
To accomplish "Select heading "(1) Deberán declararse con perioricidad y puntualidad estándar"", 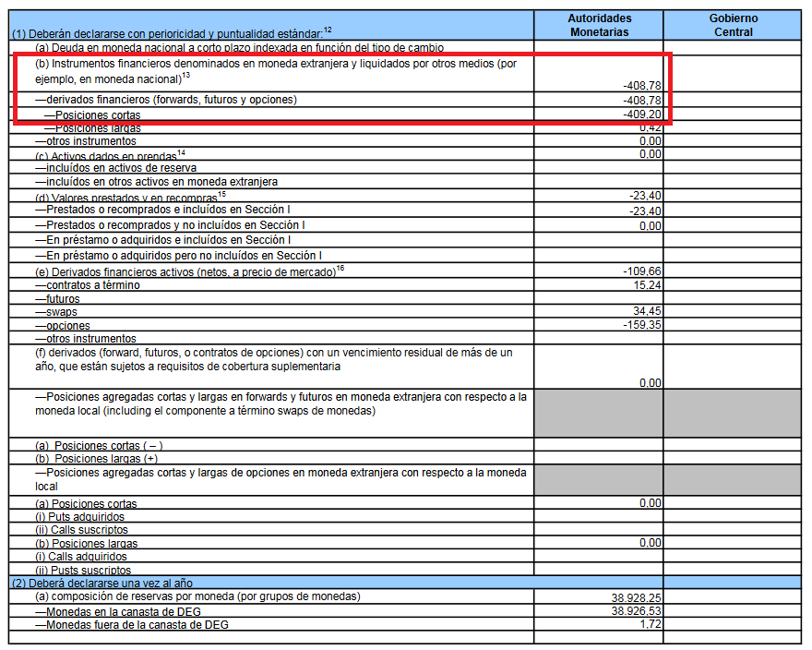I will click(x=172, y=33).
